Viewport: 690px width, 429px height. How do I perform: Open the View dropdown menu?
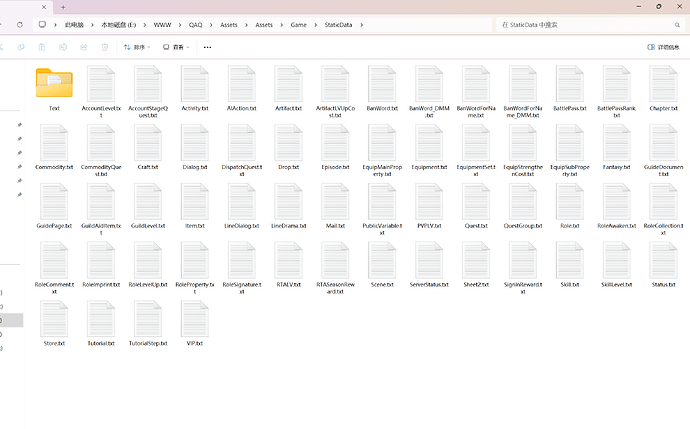(x=176, y=47)
